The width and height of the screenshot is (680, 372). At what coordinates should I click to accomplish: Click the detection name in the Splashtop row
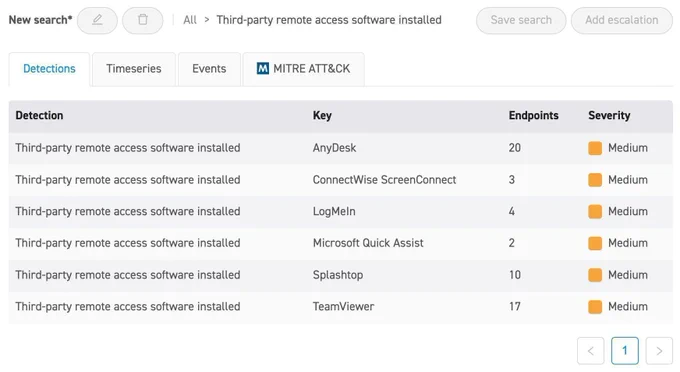pos(128,275)
